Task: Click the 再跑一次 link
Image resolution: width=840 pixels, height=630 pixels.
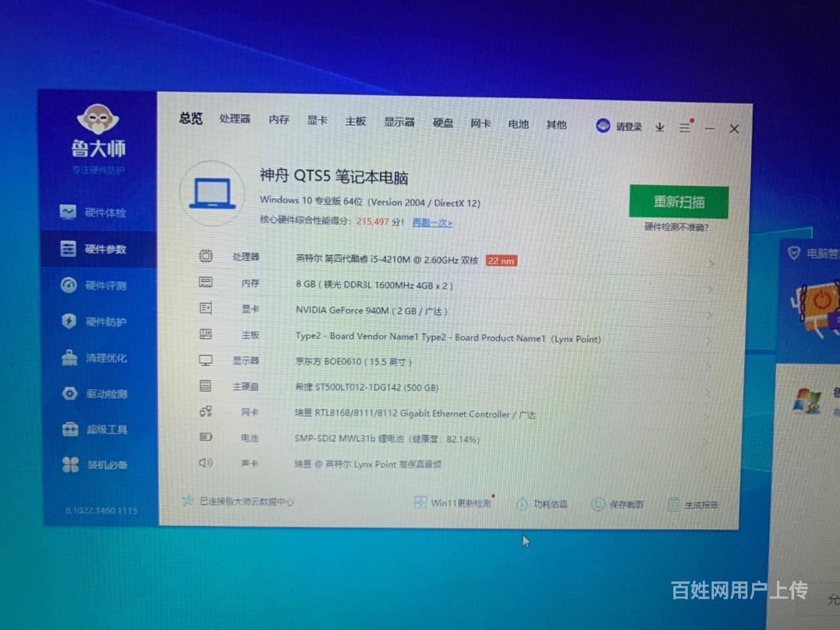Action: pos(432,222)
